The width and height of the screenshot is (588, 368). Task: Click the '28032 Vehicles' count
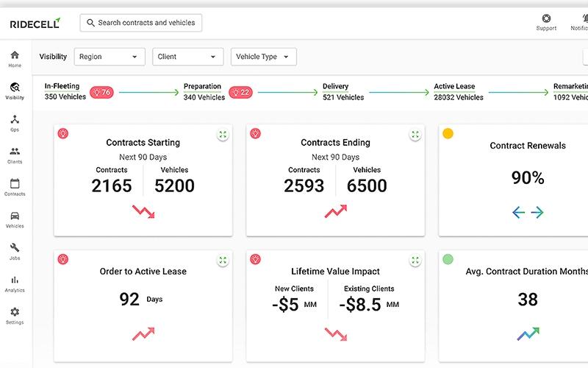coord(459,97)
